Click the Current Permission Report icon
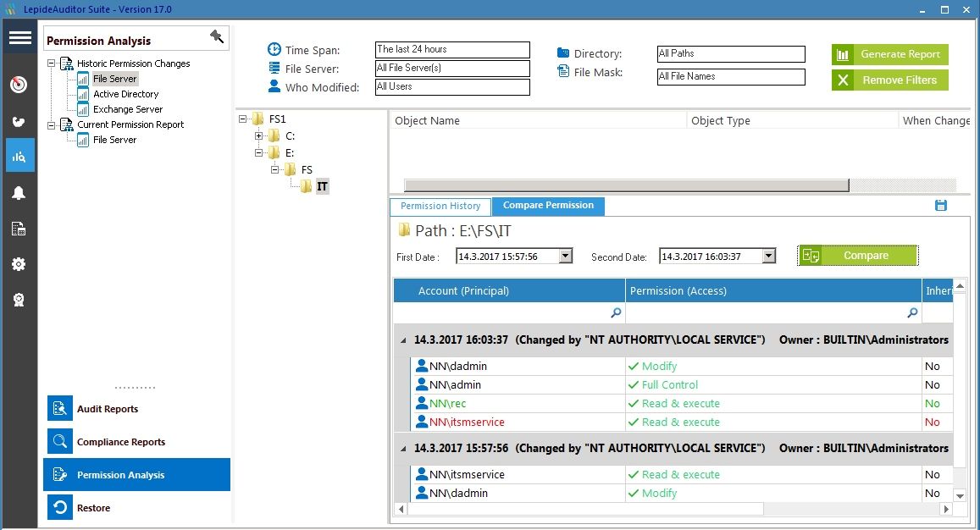This screenshot has width=980, height=530. click(66, 124)
